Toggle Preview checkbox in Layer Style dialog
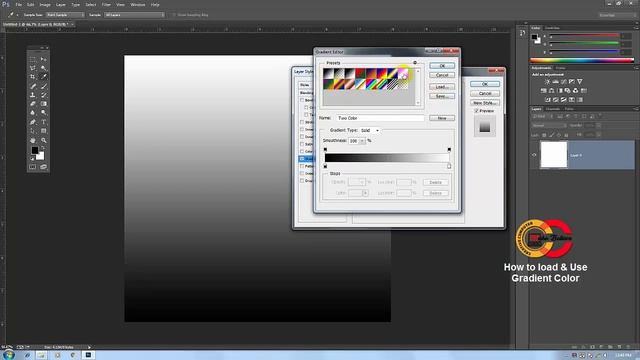This screenshot has height=360, width=640. pos(476,111)
